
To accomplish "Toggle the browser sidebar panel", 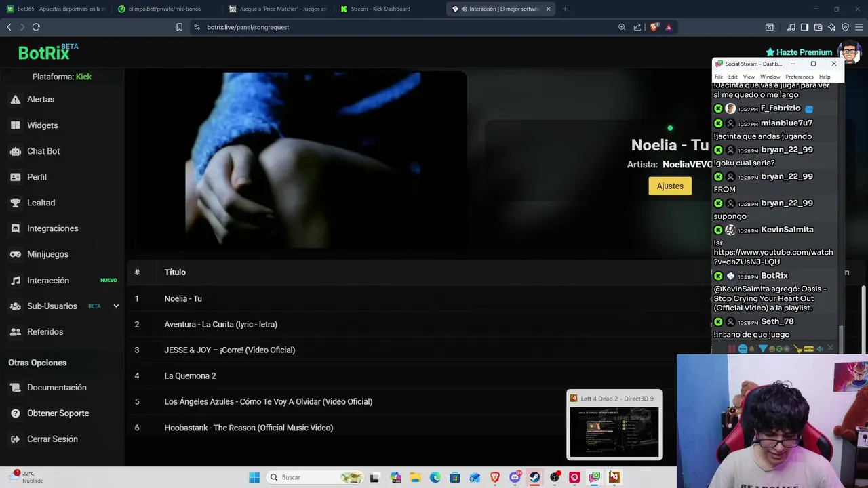I will pyautogui.click(x=804, y=27).
